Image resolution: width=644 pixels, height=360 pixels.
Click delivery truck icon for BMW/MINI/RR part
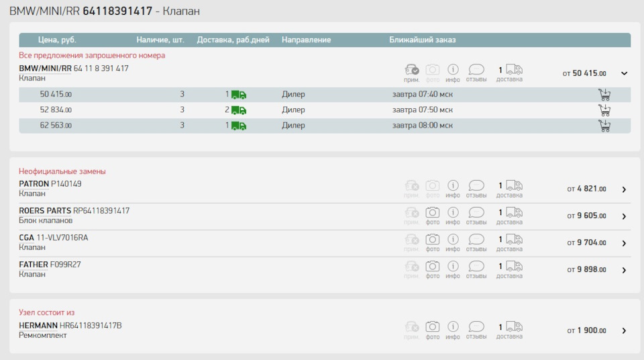coord(514,69)
